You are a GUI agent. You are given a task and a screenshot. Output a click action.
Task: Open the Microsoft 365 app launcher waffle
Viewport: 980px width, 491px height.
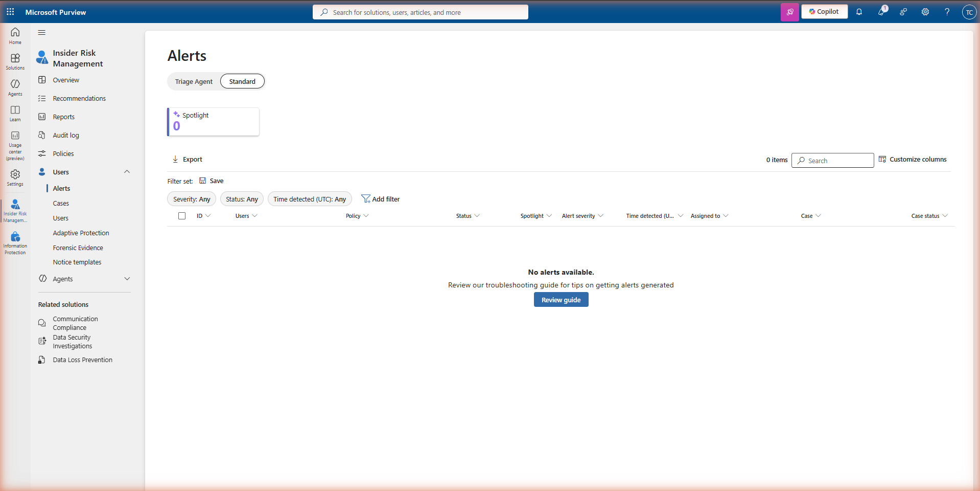tap(10, 12)
